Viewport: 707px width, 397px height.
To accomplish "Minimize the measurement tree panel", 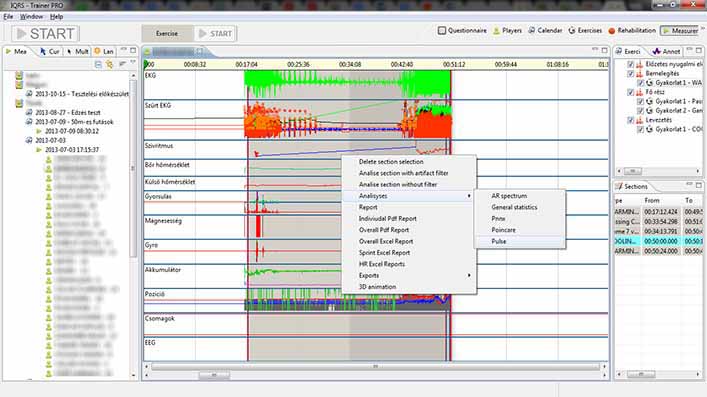I will [x=124, y=50].
